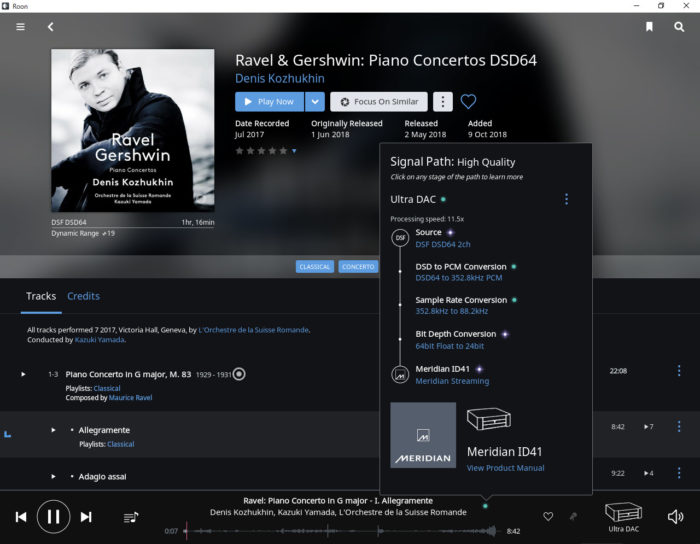The height and width of the screenshot is (544, 700).
Task: Play the Adagio assai track arrow
Action: (53, 477)
